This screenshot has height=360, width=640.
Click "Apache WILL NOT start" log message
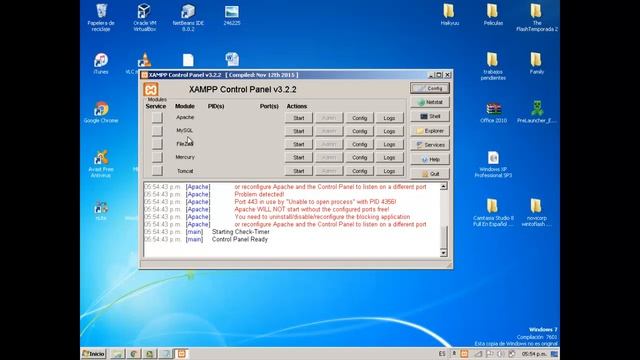click(x=311, y=209)
